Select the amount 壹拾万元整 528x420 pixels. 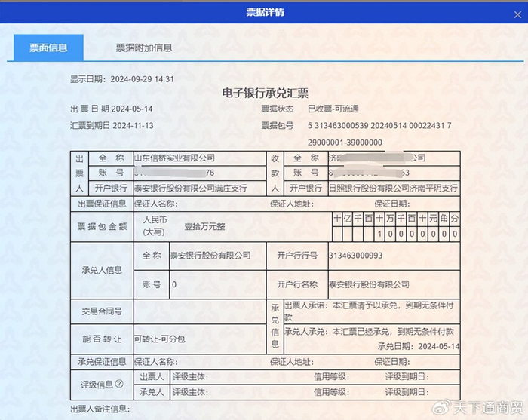click(x=204, y=226)
